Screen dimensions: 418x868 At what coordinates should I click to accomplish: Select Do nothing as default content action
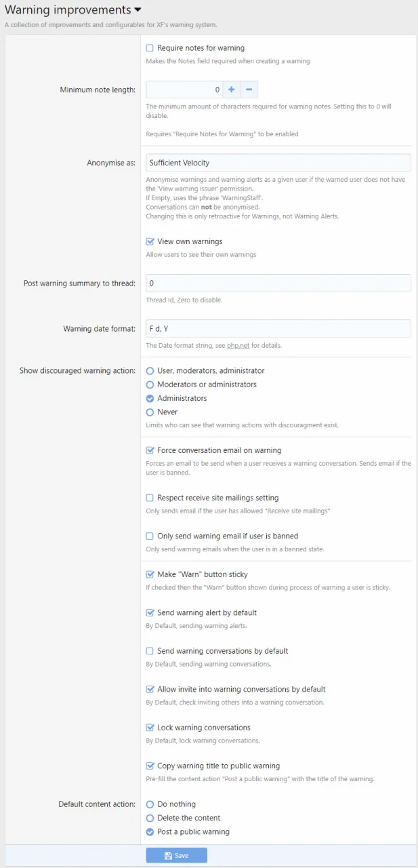(x=150, y=804)
